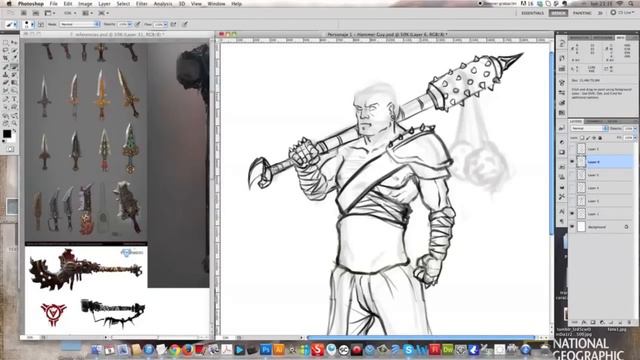Open the Arrange Documents dropdown
Image resolution: width=640 pixels, height=360 pixels.
(x=88, y=13)
